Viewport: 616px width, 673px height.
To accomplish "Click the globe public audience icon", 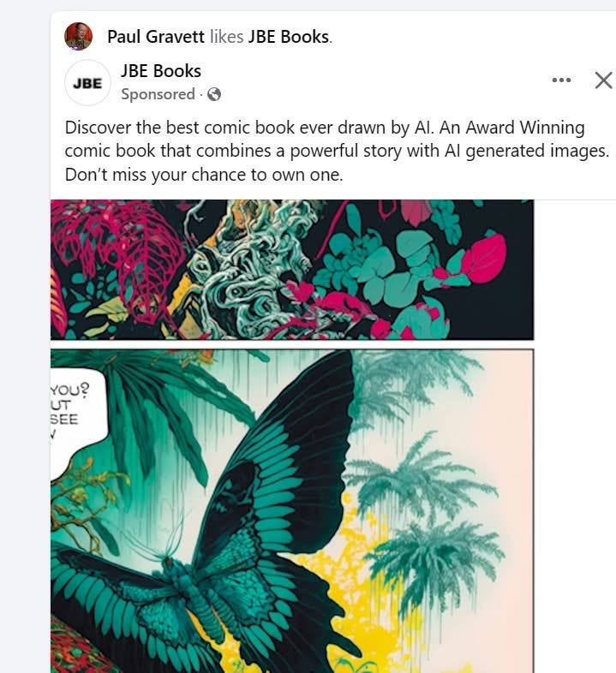I will click(x=214, y=94).
